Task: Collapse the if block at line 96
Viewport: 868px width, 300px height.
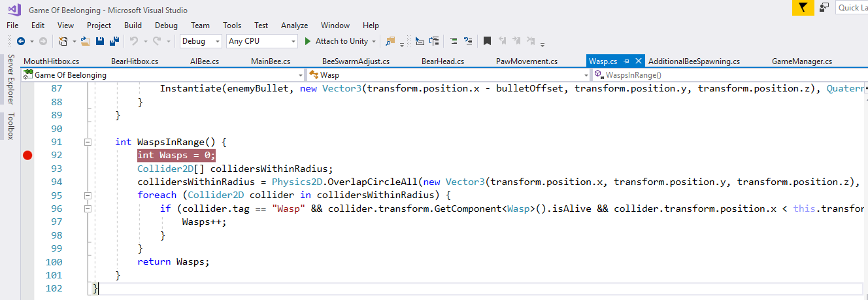Action: pos(87,208)
